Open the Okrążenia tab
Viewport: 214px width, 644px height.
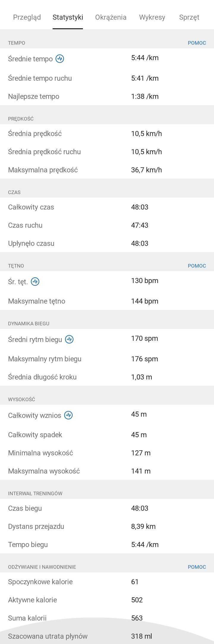click(x=111, y=17)
